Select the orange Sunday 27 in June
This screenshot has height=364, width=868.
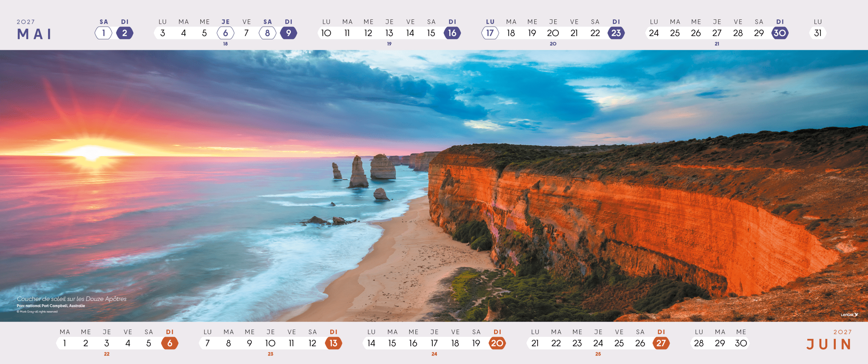tap(661, 343)
